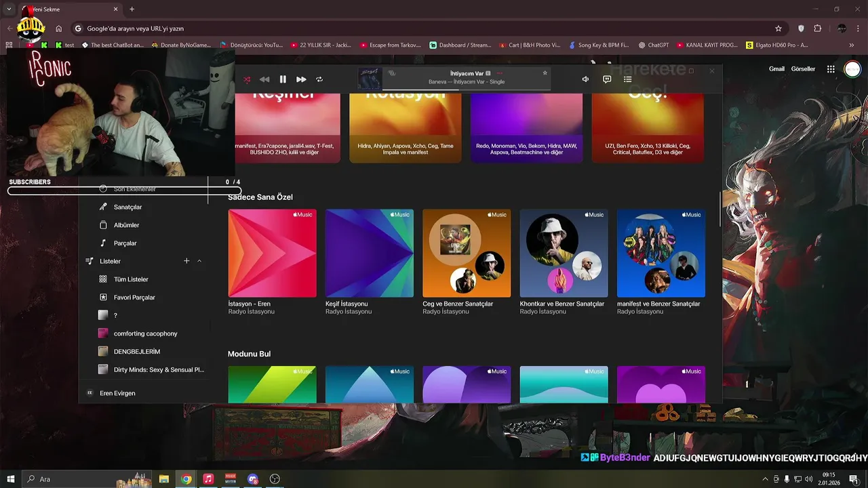Add a new playlist with the plus button
The image size is (868, 488).
pos(186,261)
